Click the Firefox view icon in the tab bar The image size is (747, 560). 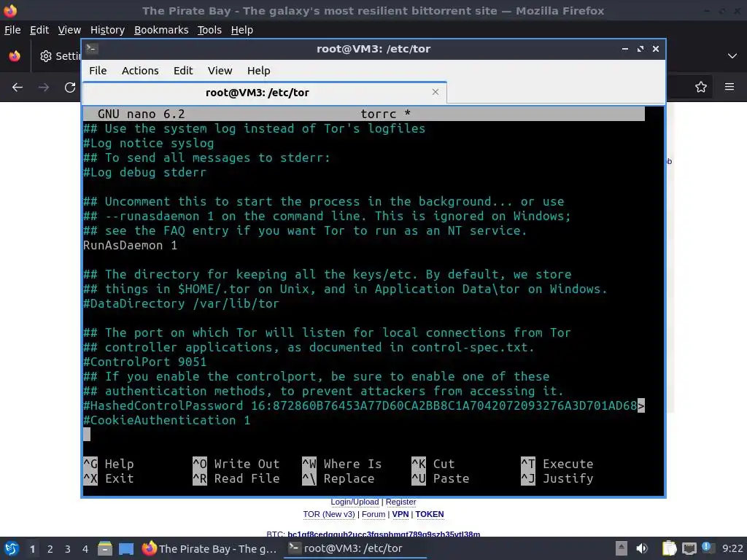coord(15,56)
